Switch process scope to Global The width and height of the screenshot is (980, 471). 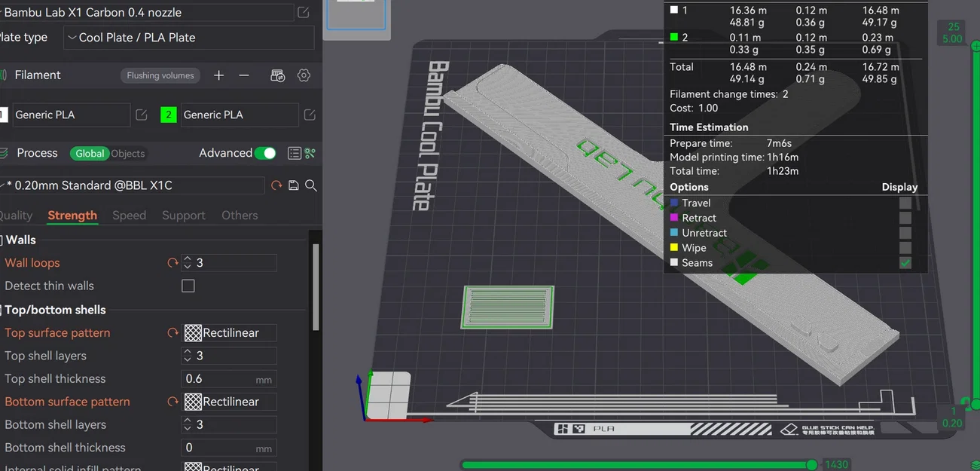[x=90, y=154]
